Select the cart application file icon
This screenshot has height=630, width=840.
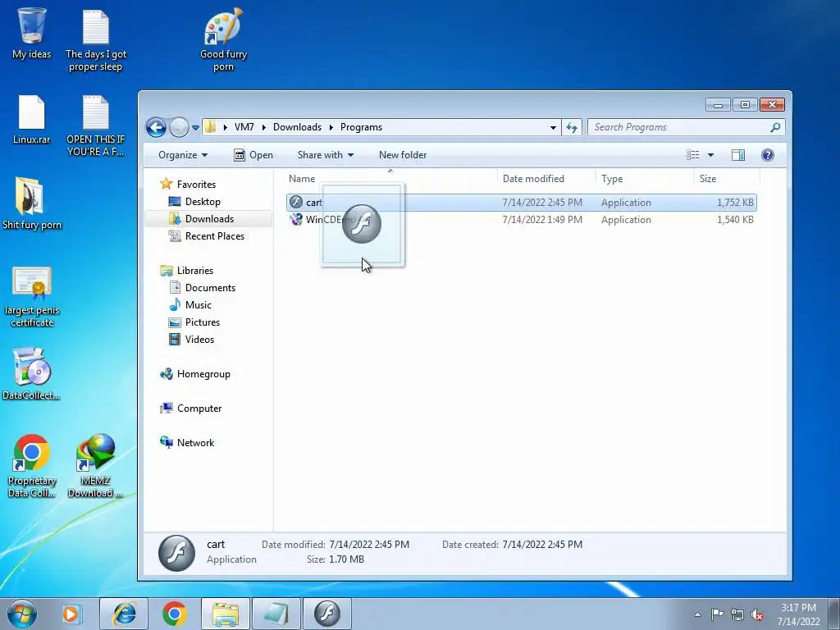[295, 202]
